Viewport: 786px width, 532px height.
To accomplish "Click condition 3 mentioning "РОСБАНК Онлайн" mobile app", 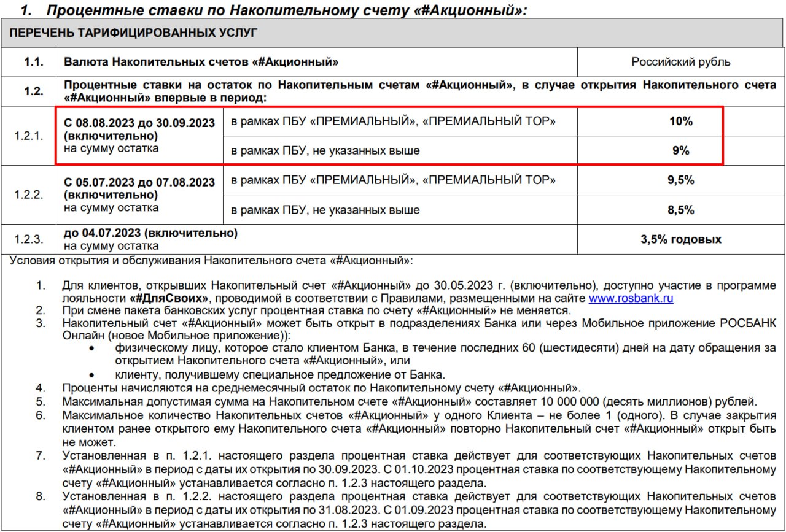I will click(x=419, y=330).
